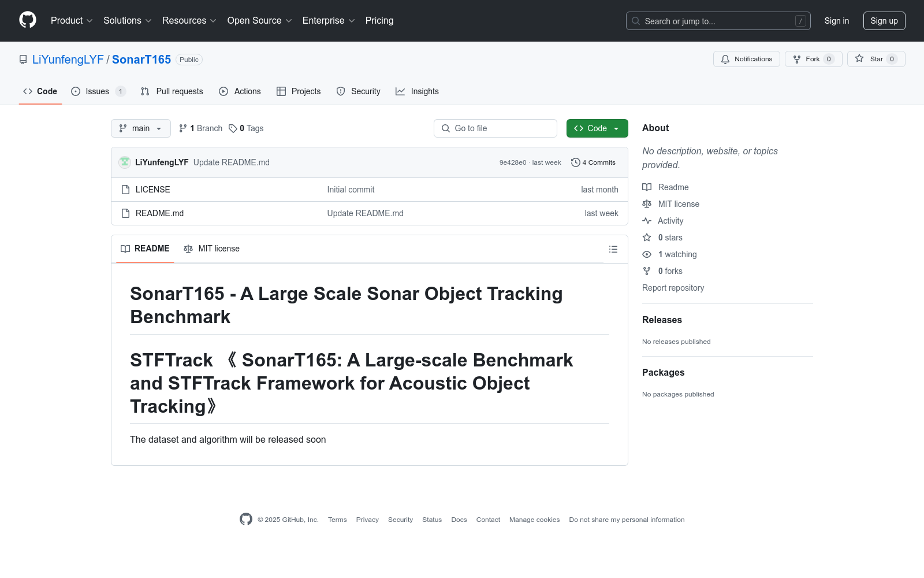Click the LICENSE file icon

[125, 190]
